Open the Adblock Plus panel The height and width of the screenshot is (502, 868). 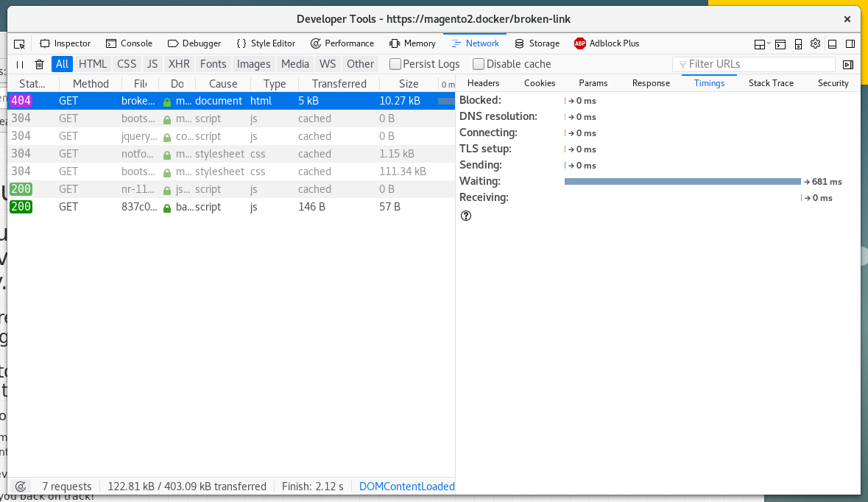click(607, 43)
